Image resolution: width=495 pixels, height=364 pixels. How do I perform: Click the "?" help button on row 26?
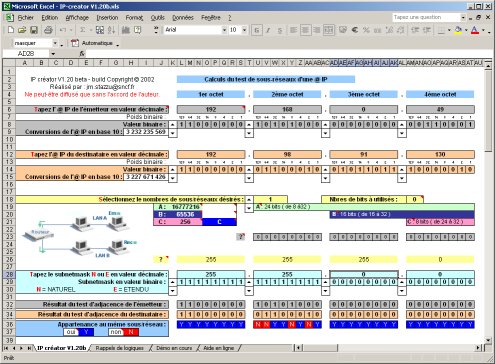pos(161,259)
